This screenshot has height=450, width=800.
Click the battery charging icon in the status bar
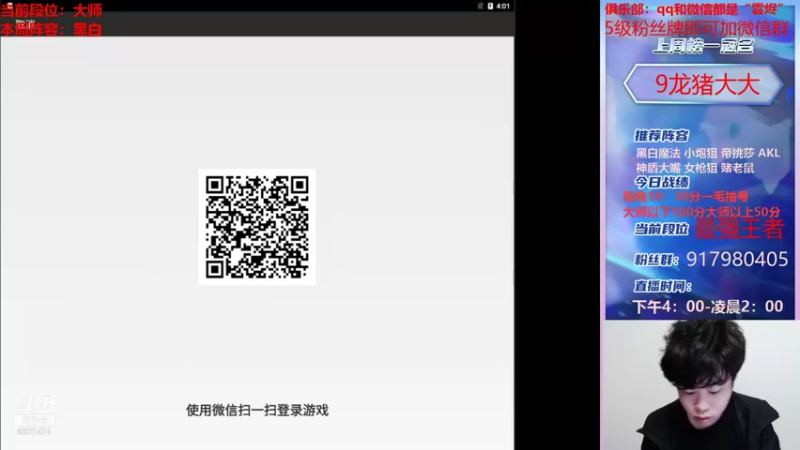coord(490,6)
